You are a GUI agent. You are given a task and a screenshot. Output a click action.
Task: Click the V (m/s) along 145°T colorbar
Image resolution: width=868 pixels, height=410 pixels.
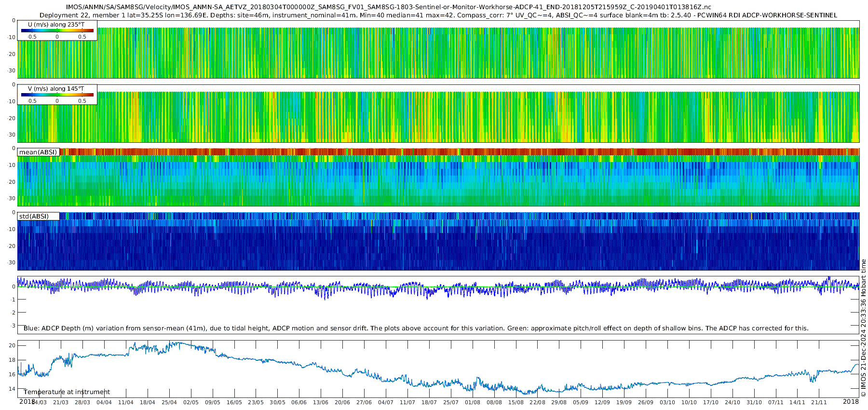tap(57, 95)
